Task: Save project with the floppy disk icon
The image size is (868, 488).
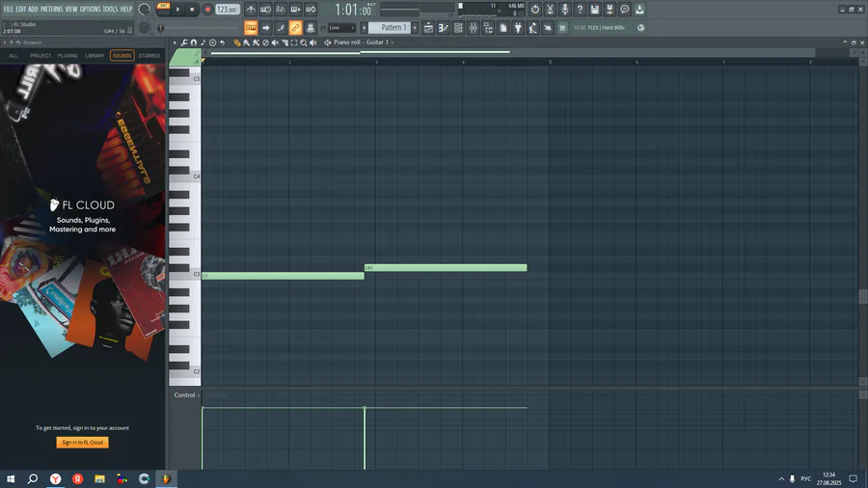Action: pos(594,10)
